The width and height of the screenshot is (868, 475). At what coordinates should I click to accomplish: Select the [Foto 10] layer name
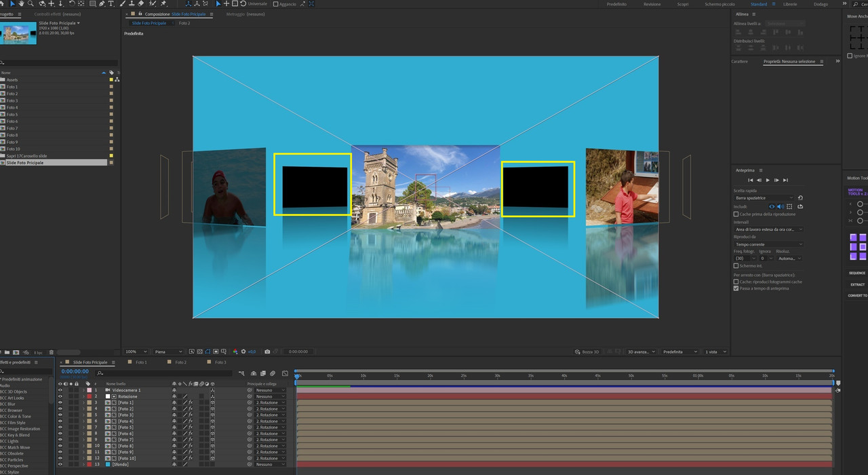pyautogui.click(x=126, y=458)
